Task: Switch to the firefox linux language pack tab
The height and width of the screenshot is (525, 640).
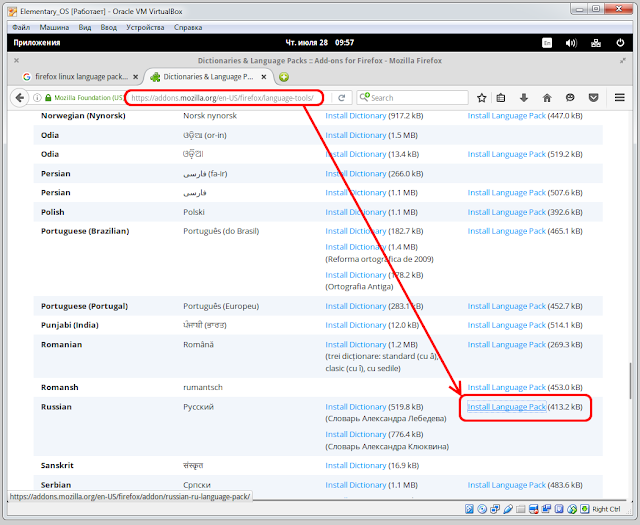Action: click(x=81, y=77)
